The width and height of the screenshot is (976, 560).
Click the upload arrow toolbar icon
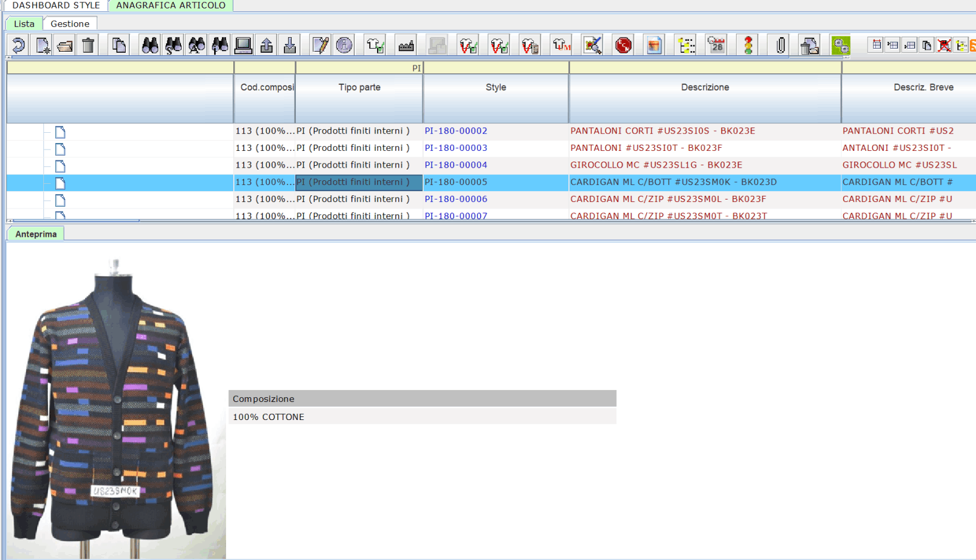[x=266, y=45]
